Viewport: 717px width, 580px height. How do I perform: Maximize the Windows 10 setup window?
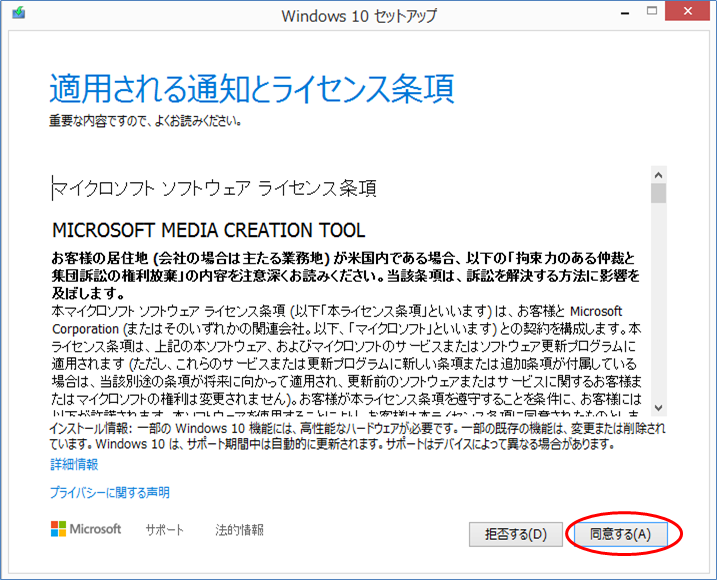point(652,11)
